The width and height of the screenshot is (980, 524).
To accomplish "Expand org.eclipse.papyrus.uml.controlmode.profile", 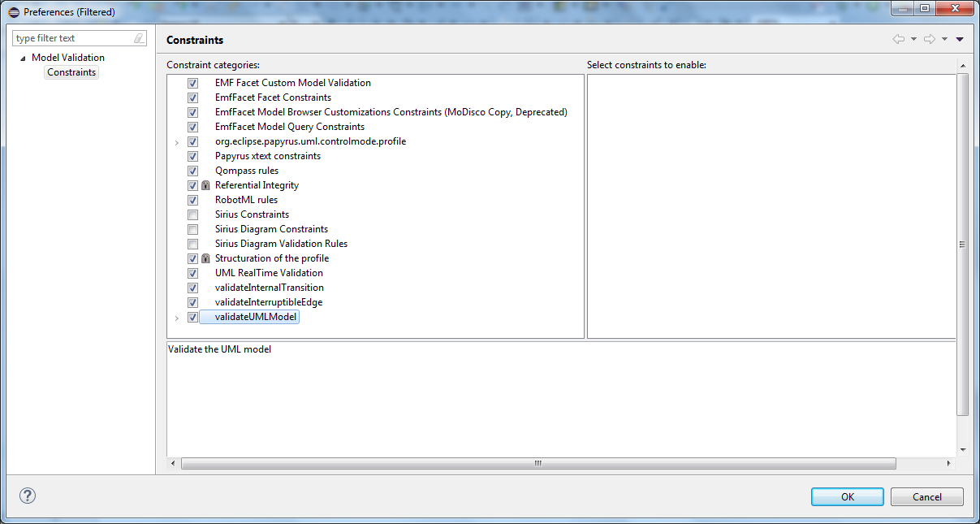I will point(177,141).
